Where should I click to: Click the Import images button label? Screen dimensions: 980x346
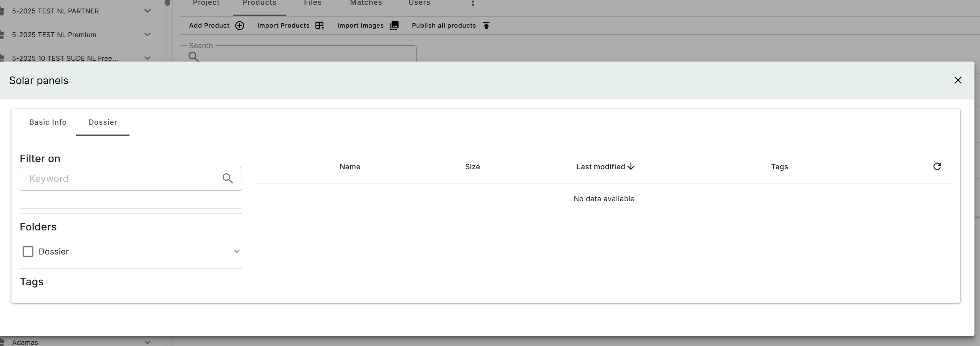click(x=360, y=26)
